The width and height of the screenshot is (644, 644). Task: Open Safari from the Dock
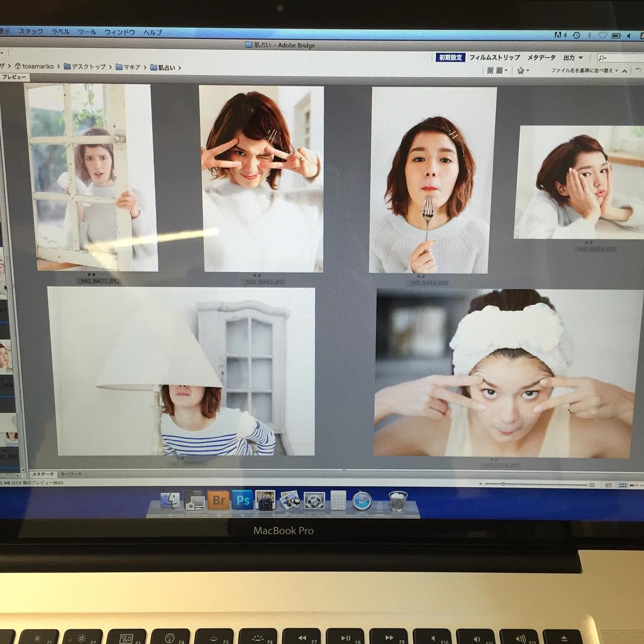362,500
